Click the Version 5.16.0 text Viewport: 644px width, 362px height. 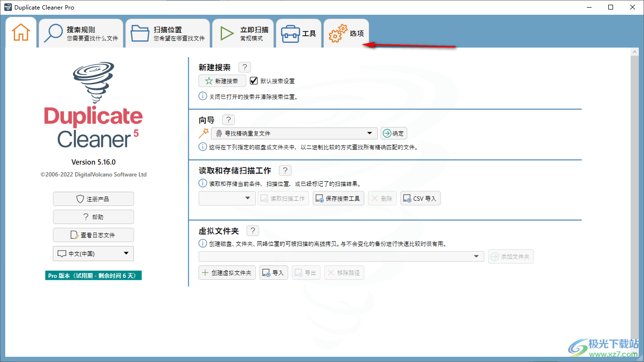(x=93, y=162)
